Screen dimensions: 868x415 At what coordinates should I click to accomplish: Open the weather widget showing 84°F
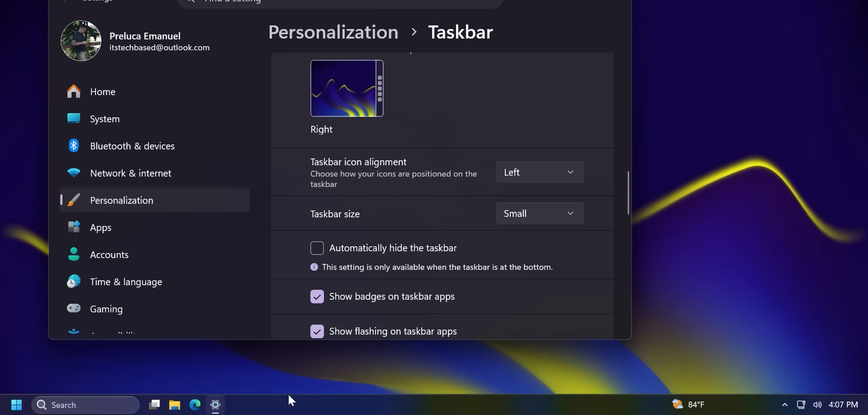click(688, 405)
